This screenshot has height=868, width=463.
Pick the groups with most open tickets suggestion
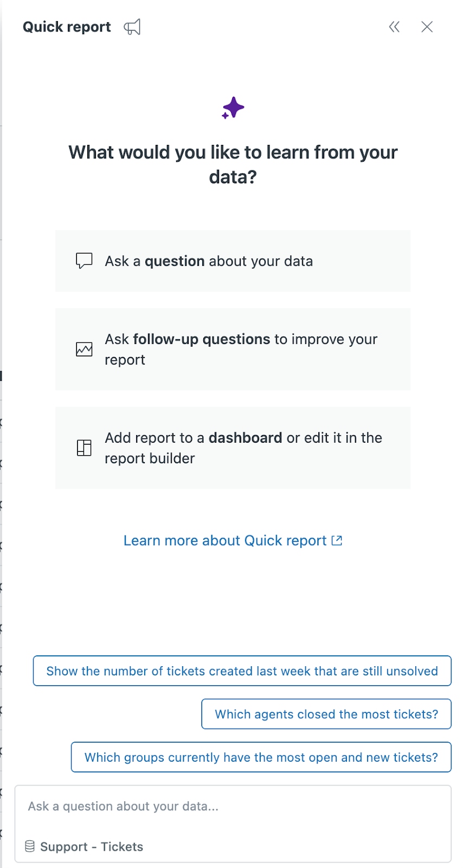click(x=261, y=757)
